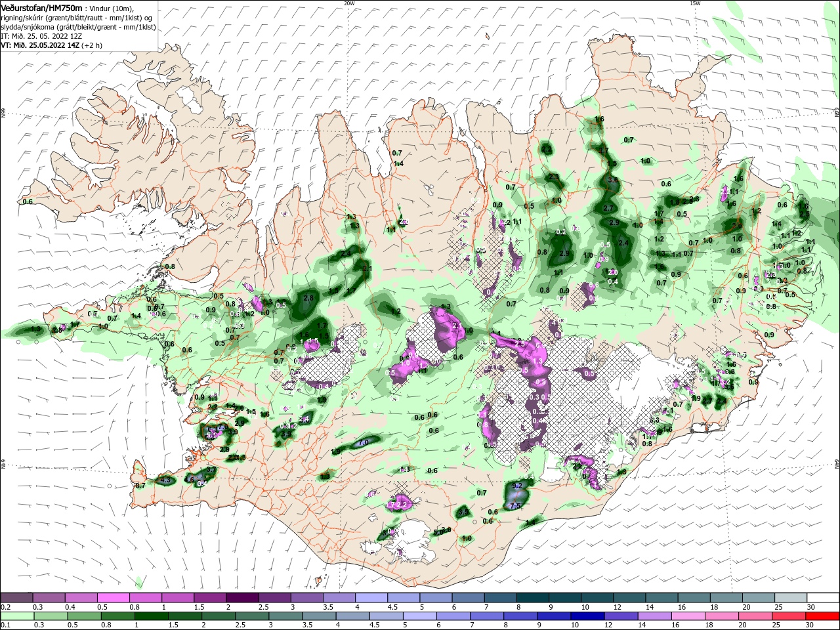Pick the white above-30 snow swatch
This screenshot has width=840, height=630.
(824, 598)
